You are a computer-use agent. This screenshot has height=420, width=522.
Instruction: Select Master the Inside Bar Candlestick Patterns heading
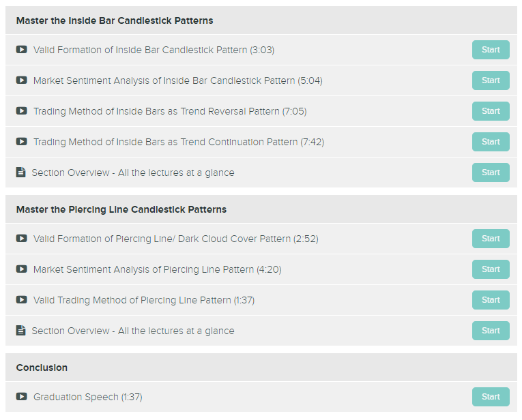(115, 20)
